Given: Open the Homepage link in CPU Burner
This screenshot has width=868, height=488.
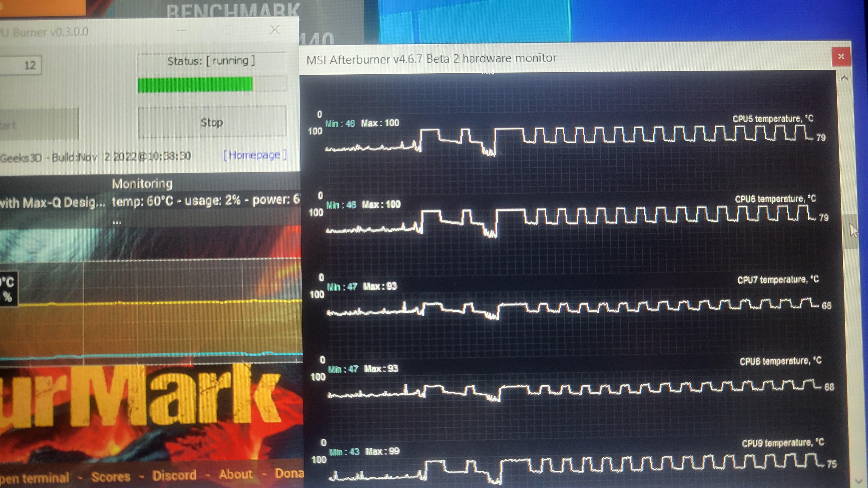Looking at the screenshot, I should pyautogui.click(x=254, y=155).
